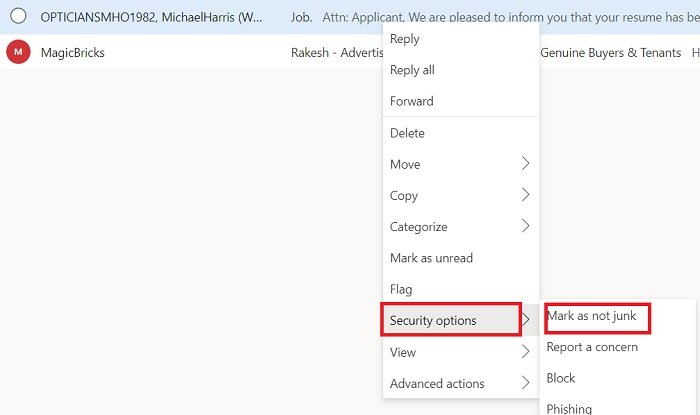Open the Categorize submenu arrow
Viewport: 700px width, 415px height.
click(526, 227)
